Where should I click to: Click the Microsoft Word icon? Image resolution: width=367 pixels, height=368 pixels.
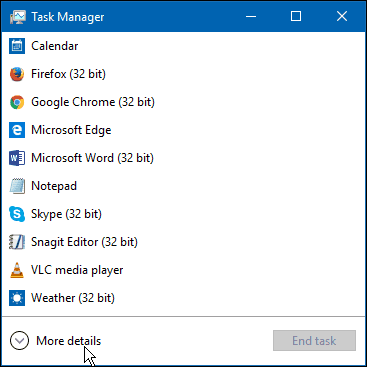17,158
